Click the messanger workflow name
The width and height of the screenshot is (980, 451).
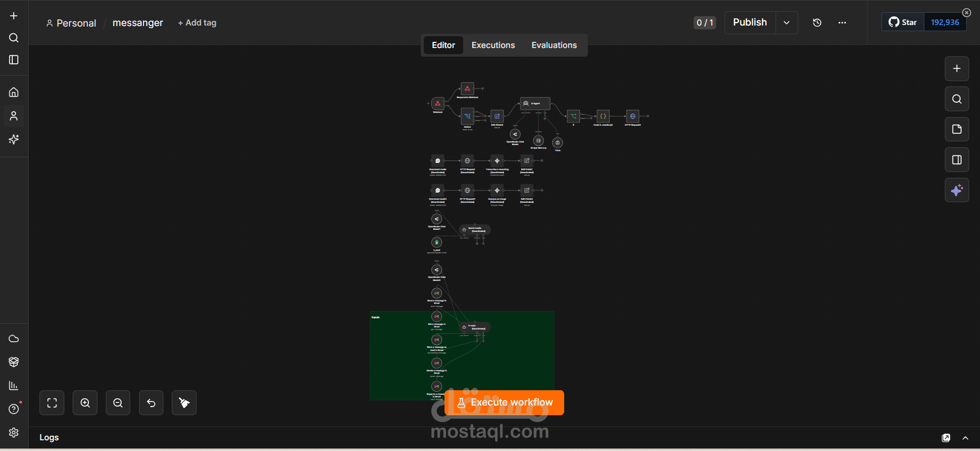click(137, 23)
